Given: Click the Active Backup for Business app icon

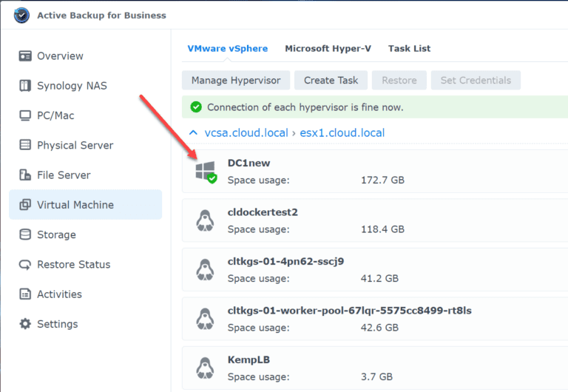Looking at the screenshot, I should (22, 15).
